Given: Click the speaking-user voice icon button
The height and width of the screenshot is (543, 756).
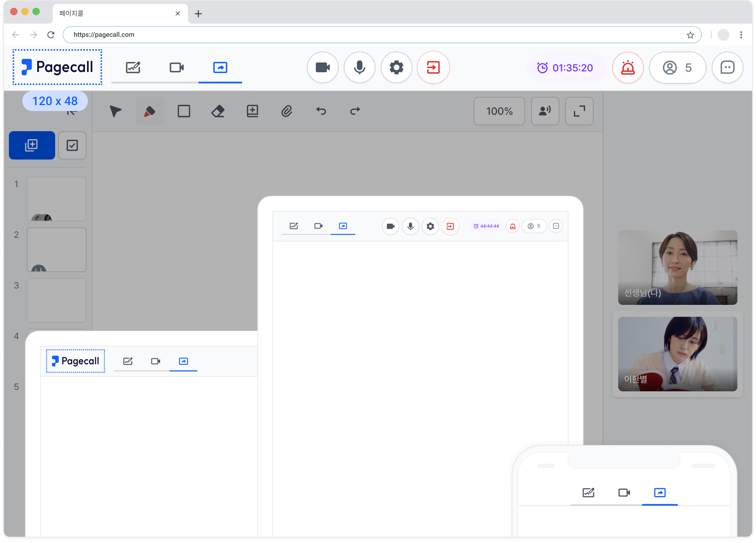Looking at the screenshot, I should pyautogui.click(x=545, y=111).
